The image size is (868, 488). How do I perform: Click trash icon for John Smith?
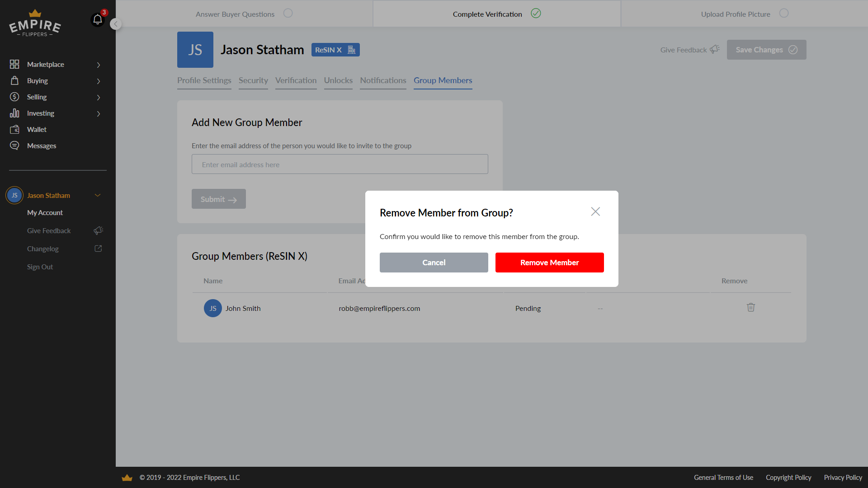751,307
